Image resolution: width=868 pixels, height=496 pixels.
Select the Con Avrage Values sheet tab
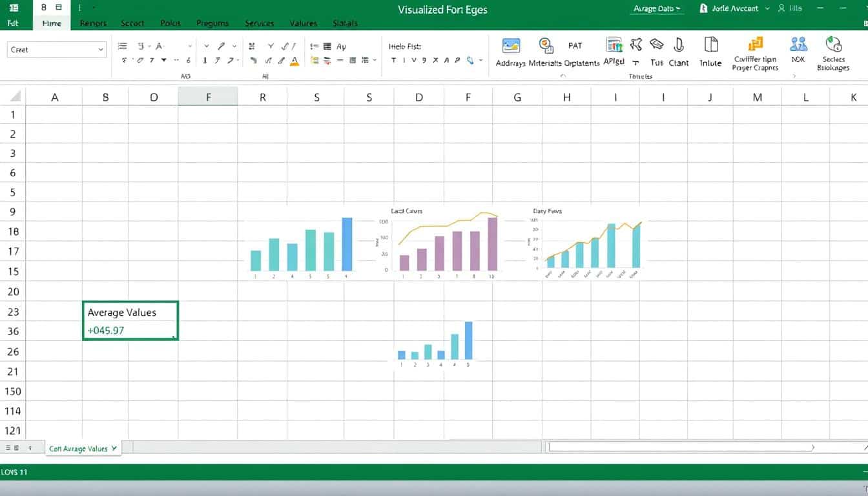[x=83, y=448]
